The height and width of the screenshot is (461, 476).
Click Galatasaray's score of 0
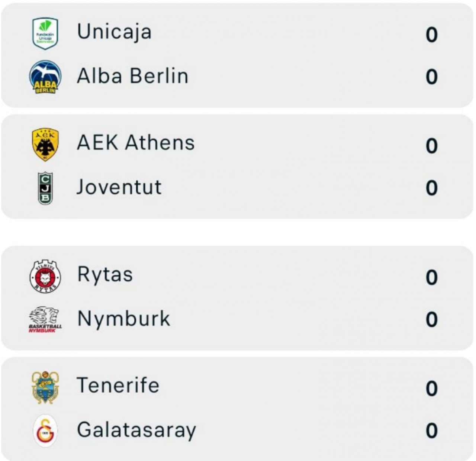pyautogui.click(x=431, y=431)
